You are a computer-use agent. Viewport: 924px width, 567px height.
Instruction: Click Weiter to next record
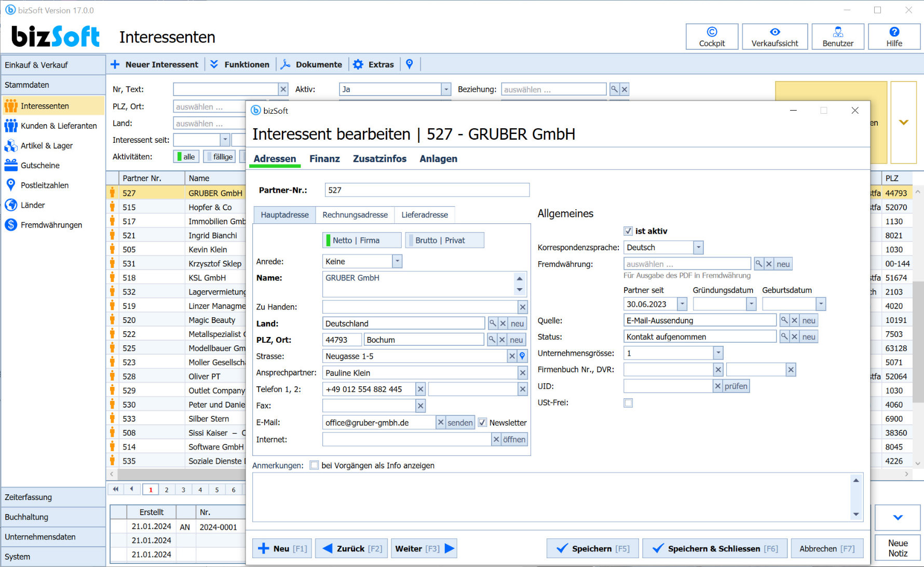pos(424,548)
